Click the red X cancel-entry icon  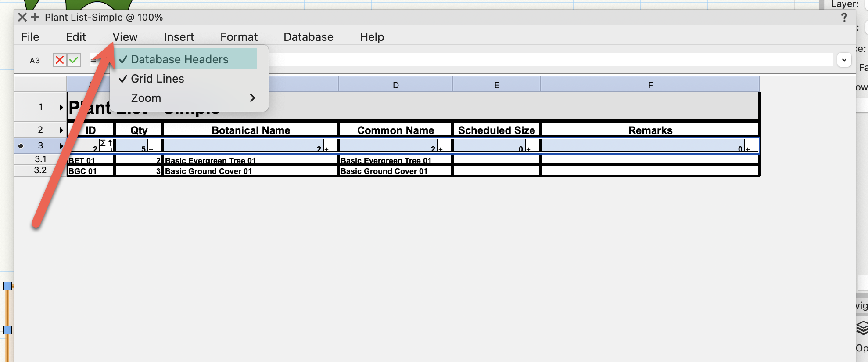(60, 60)
